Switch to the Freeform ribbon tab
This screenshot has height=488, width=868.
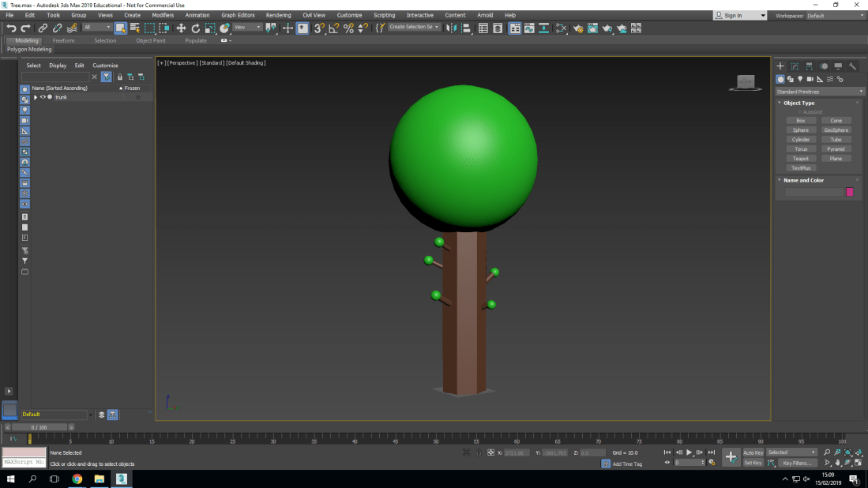coord(64,40)
